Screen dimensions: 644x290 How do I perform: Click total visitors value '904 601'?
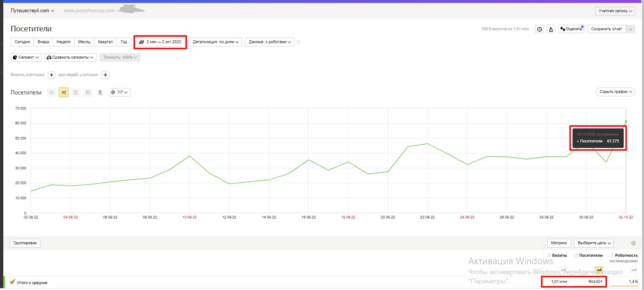pos(595,282)
